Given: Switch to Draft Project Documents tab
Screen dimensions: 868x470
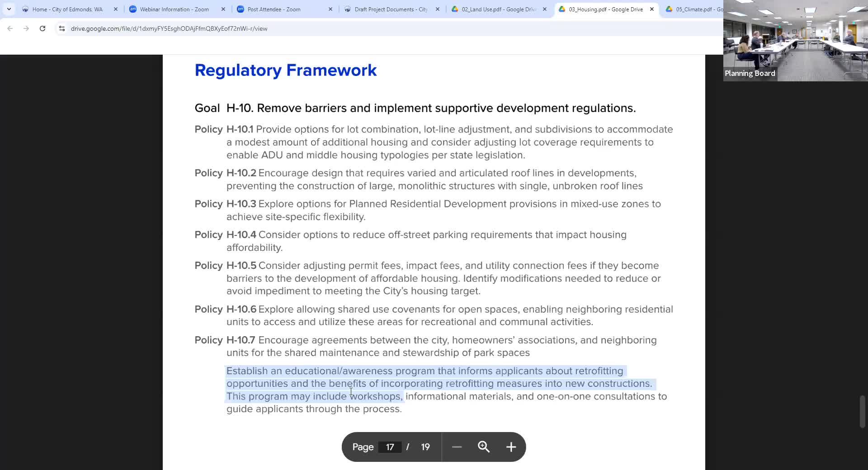Looking at the screenshot, I should pyautogui.click(x=391, y=9).
